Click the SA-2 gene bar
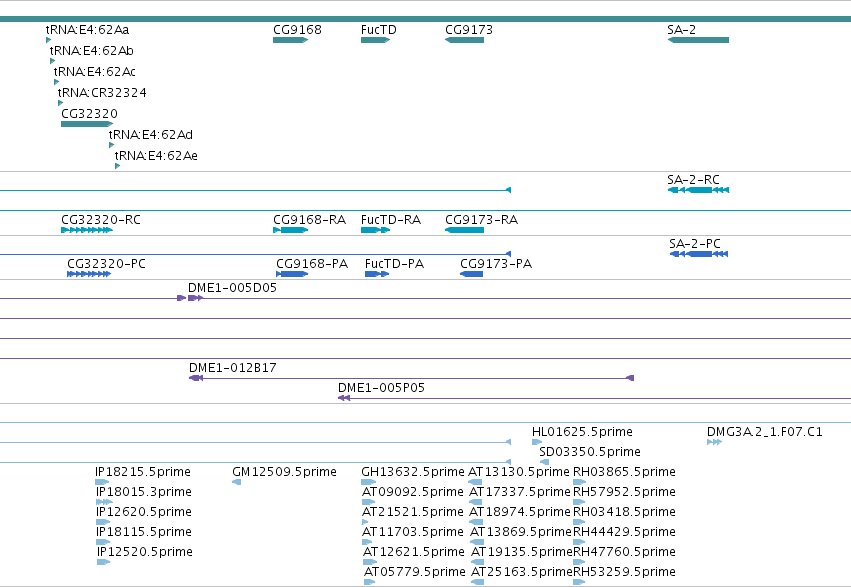 [x=698, y=40]
